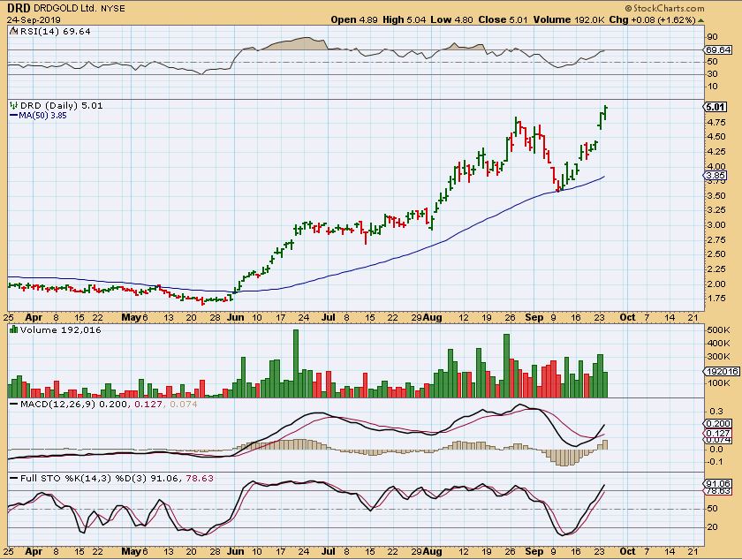
Task: Click the Volume legend bar icon
Action: click(x=14, y=330)
